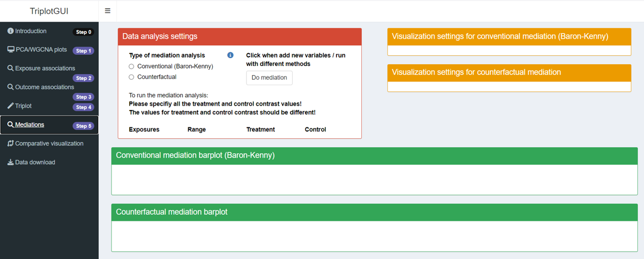Click the Triplot pencil icon
The width and height of the screenshot is (644, 259).
click(11, 106)
